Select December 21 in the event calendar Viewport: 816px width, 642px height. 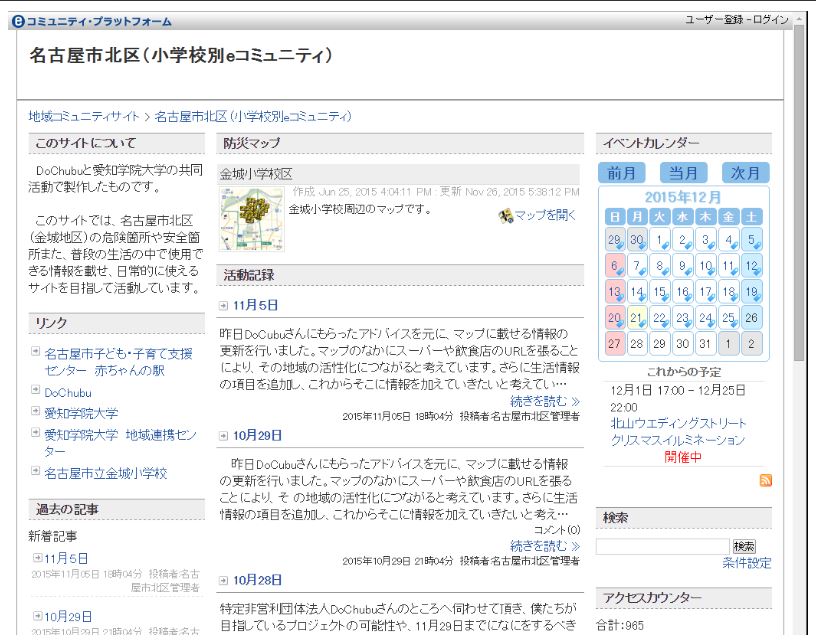tap(637, 317)
